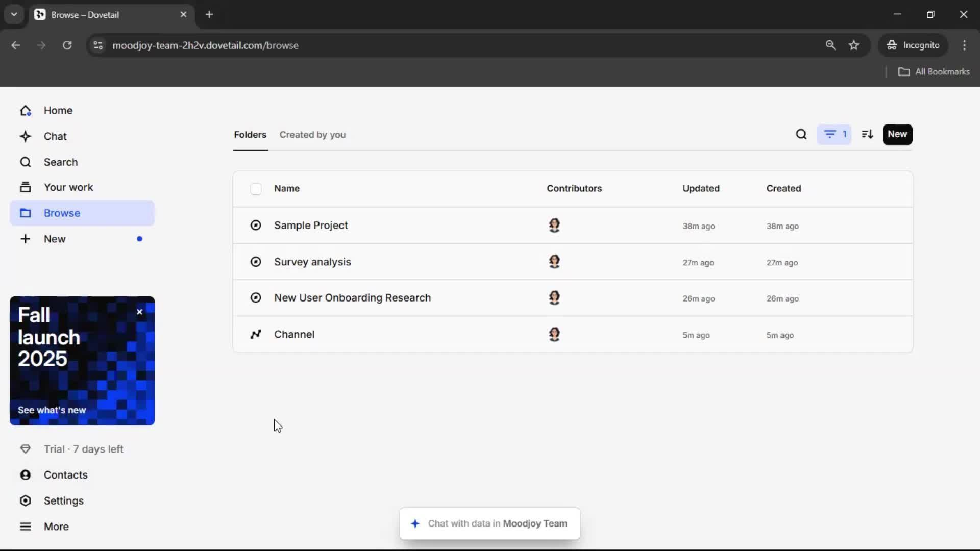Click the Channel chart icon
This screenshot has height=551, width=980.
256,334
